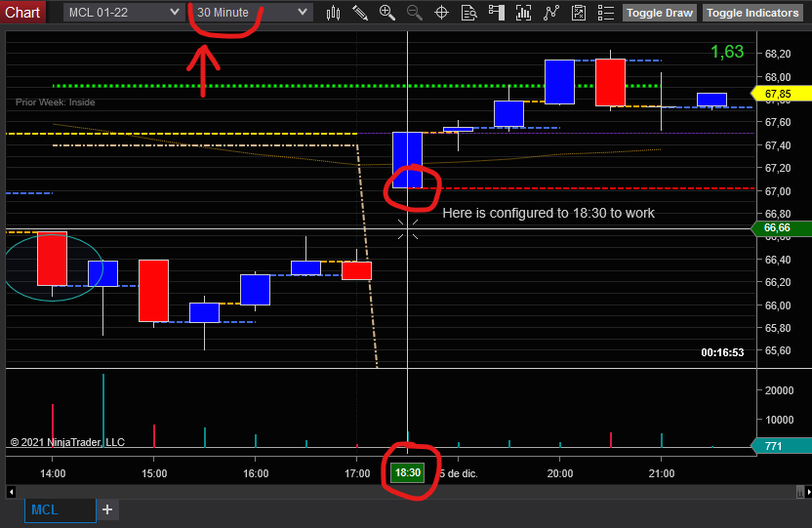Click the 65,60 price axis label
Viewport: 812px width, 528px height.
pos(778,350)
